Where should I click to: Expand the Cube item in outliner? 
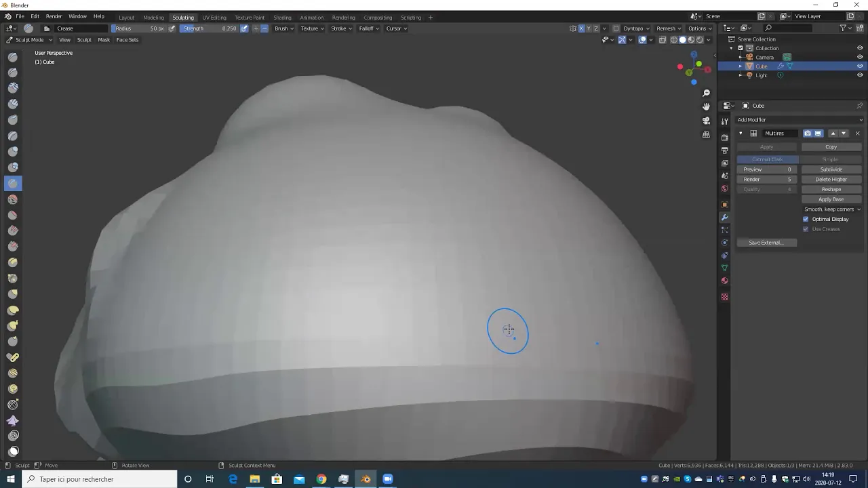click(741, 66)
